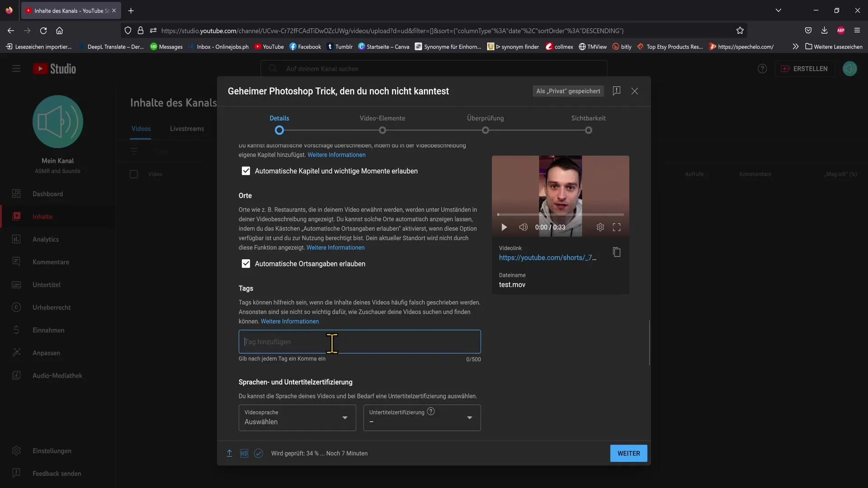The width and height of the screenshot is (868, 488).
Task: Open the Videosprache dropdown
Action: click(297, 418)
